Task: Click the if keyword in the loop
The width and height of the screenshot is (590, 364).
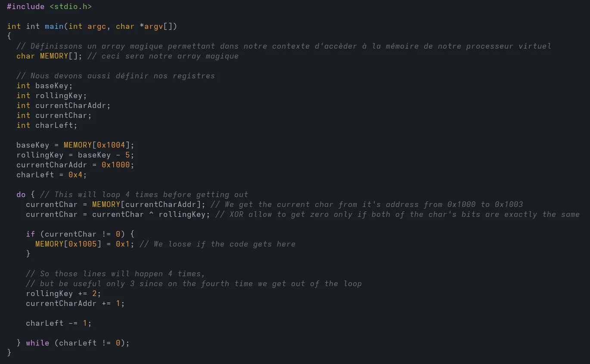Action: pos(30,234)
